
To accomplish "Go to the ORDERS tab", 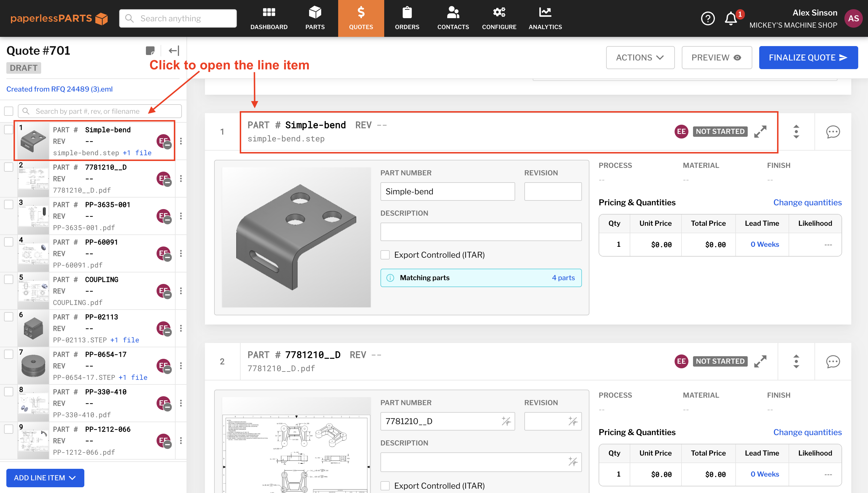I will [x=407, y=18].
